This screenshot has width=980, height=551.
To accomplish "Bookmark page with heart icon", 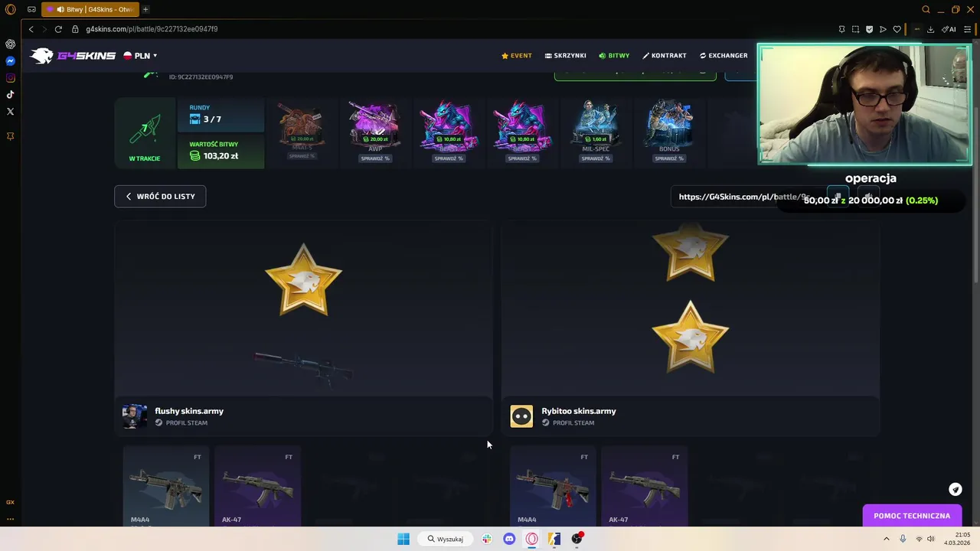I will coord(897,29).
